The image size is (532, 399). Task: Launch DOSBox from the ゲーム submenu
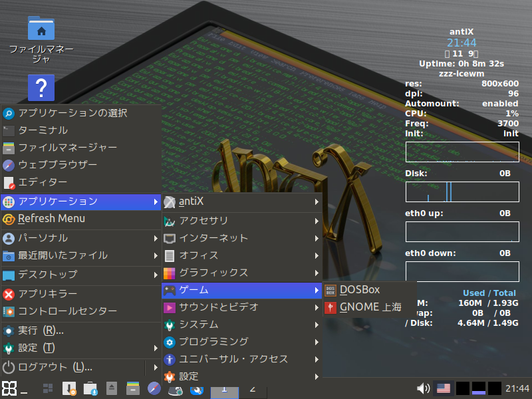click(x=370, y=290)
